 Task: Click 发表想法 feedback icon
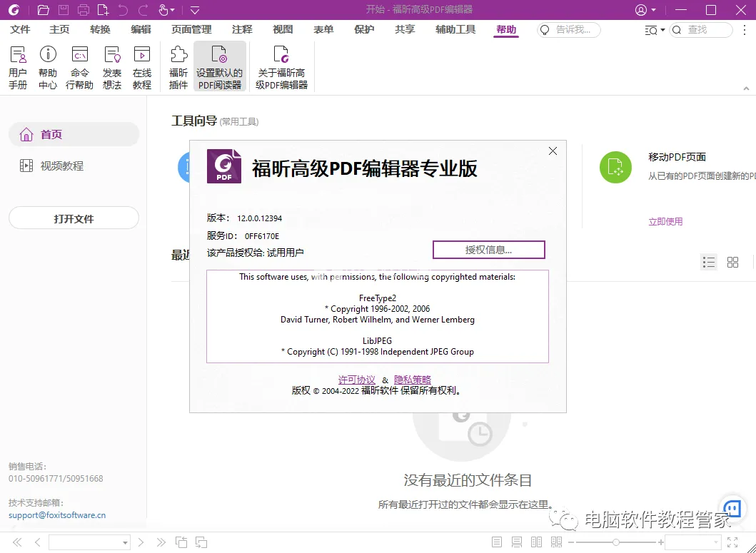click(112, 68)
